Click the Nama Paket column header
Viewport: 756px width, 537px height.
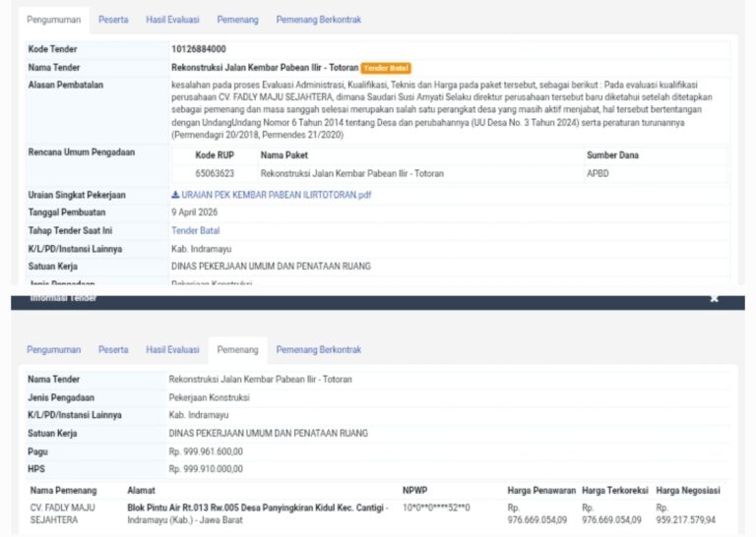click(x=283, y=155)
